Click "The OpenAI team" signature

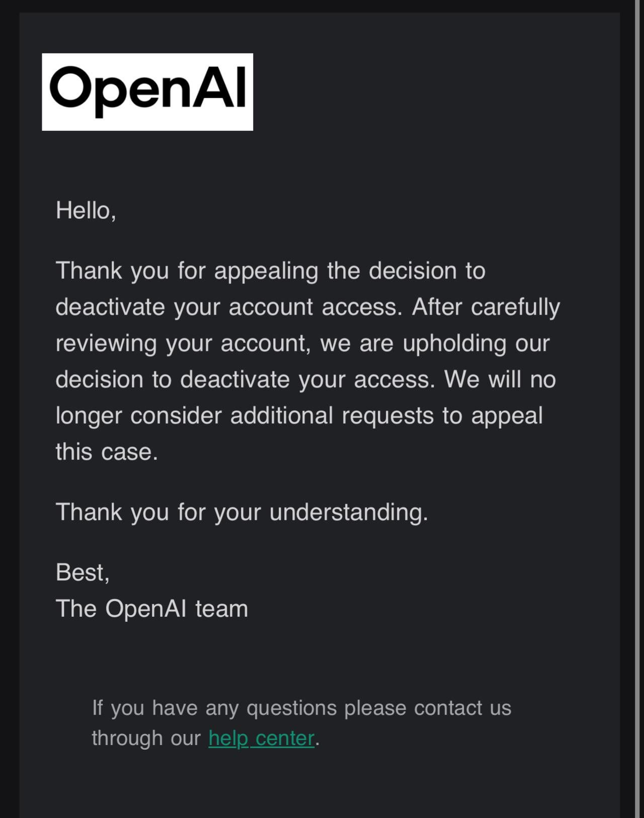click(x=152, y=608)
